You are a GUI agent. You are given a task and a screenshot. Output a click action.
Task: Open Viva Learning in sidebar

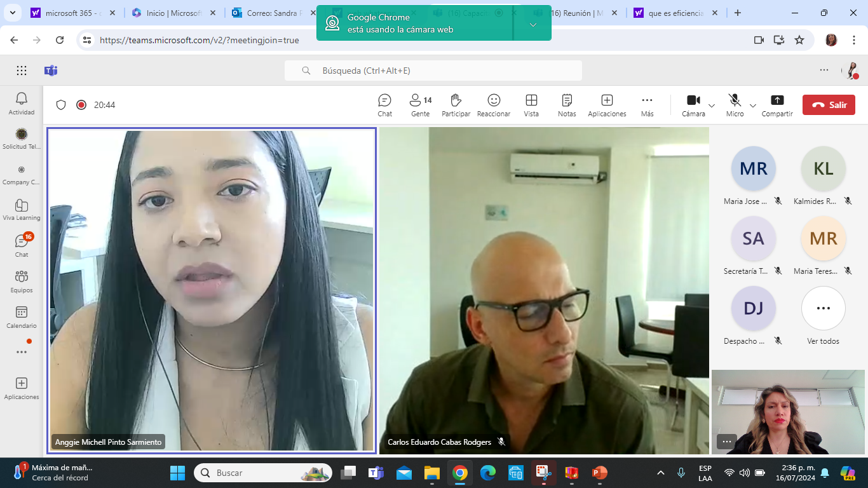coord(22,210)
